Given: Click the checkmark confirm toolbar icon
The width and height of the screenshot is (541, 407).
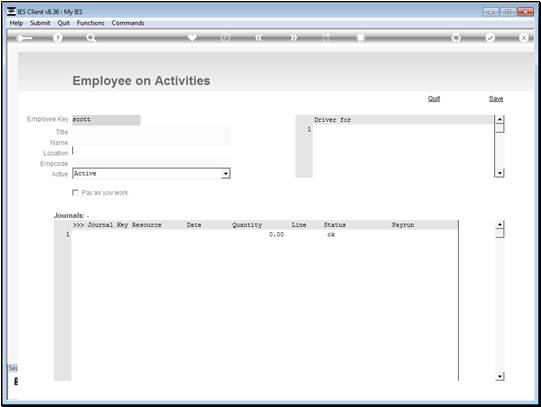Looking at the screenshot, I should (x=490, y=38).
